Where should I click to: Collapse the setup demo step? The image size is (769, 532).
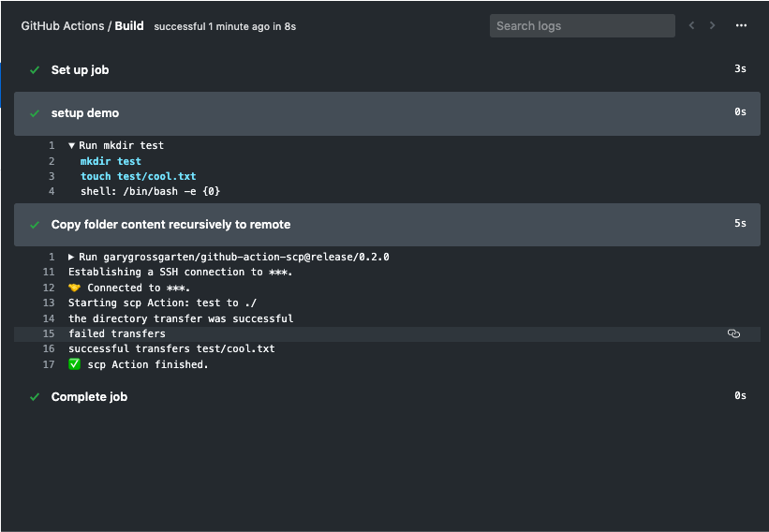[387, 113]
